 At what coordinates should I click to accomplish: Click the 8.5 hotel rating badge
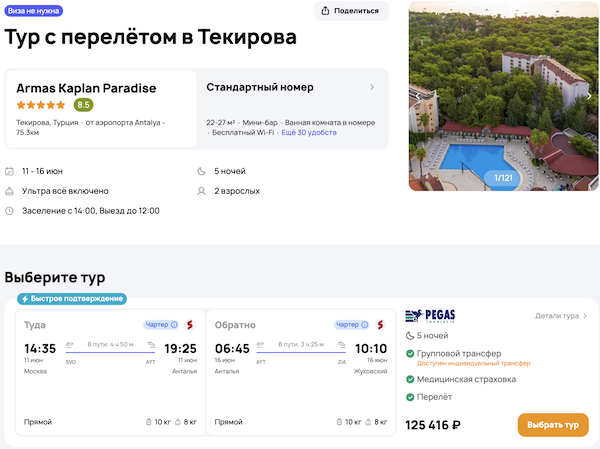click(x=83, y=104)
